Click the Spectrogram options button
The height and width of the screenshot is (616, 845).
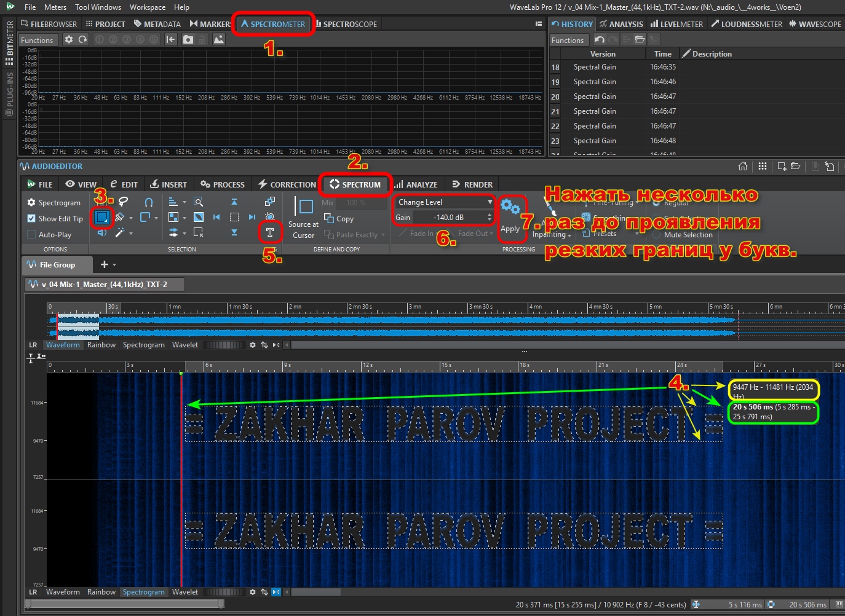(x=54, y=202)
